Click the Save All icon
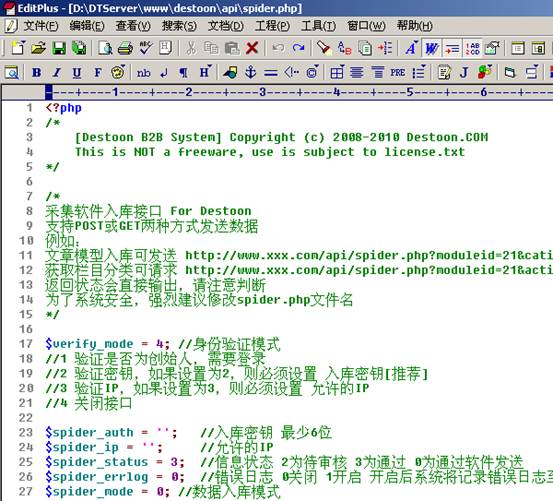This screenshot has height=501, width=553. click(79, 48)
